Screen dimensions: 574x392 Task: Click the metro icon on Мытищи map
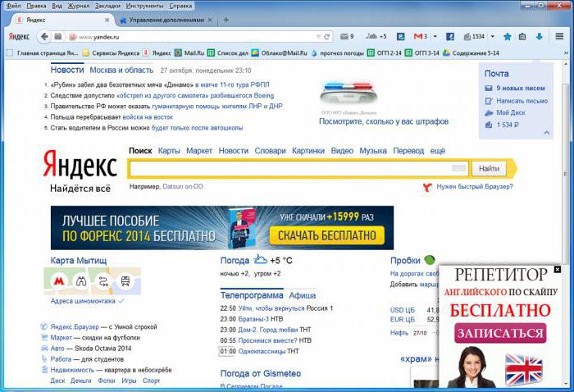(x=59, y=280)
